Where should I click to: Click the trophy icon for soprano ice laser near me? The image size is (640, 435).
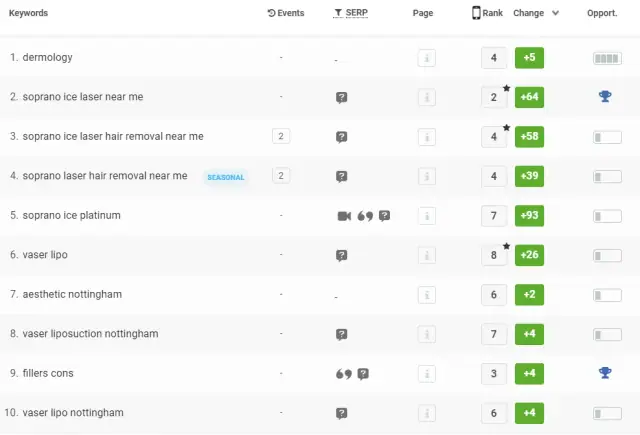coord(605,96)
